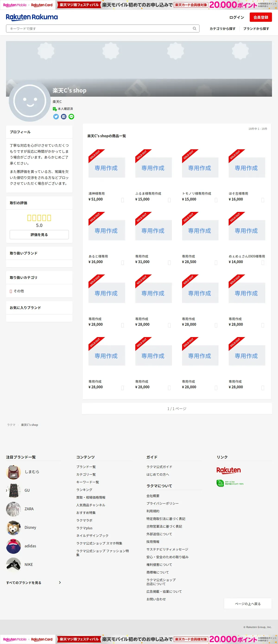Open カテゴリ一覧 footer link
Viewport: 278px width, 644px height.
point(86,475)
